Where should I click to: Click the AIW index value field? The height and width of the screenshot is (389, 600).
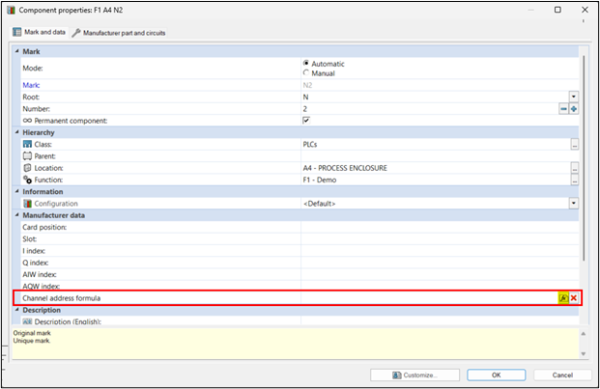coord(440,275)
